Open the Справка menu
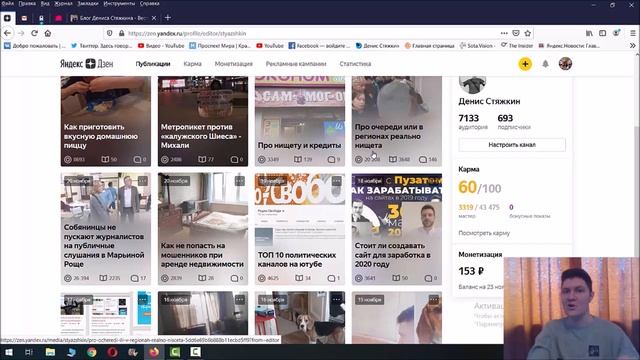The width and height of the screenshot is (640, 360). [150, 4]
